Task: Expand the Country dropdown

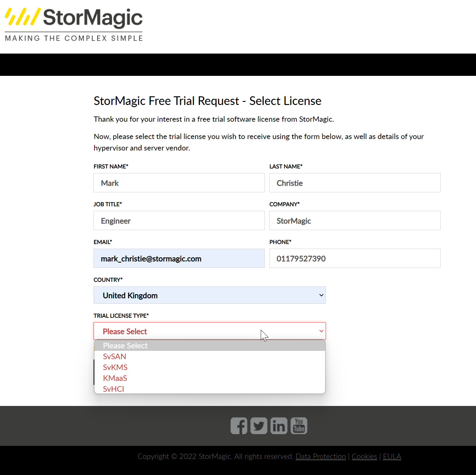Action: (x=210, y=295)
